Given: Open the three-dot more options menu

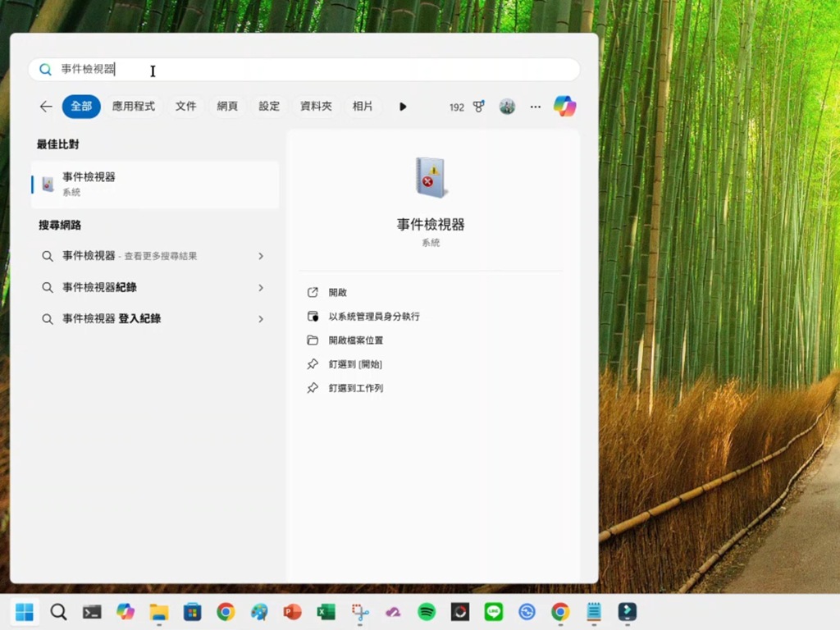Looking at the screenshot, I should tap(536, 107).
